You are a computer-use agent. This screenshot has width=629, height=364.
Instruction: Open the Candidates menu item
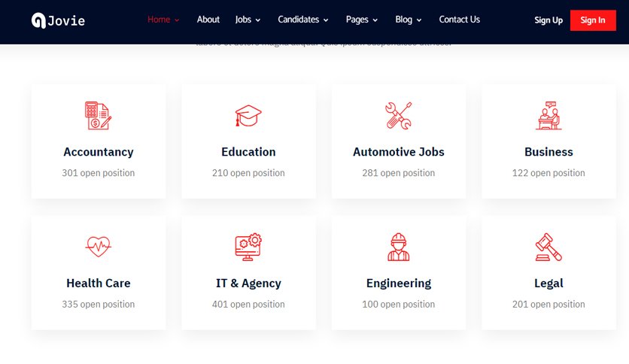(299, 20)
